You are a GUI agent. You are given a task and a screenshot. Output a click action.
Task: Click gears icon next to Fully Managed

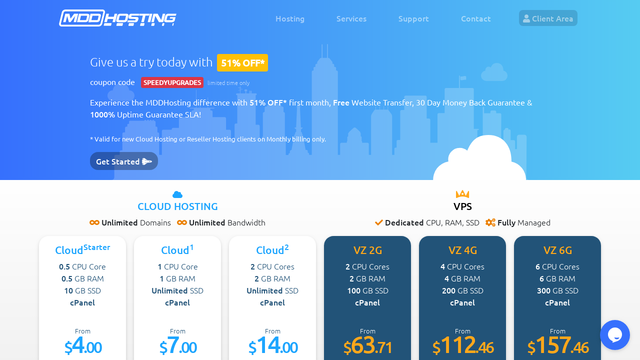490,222
